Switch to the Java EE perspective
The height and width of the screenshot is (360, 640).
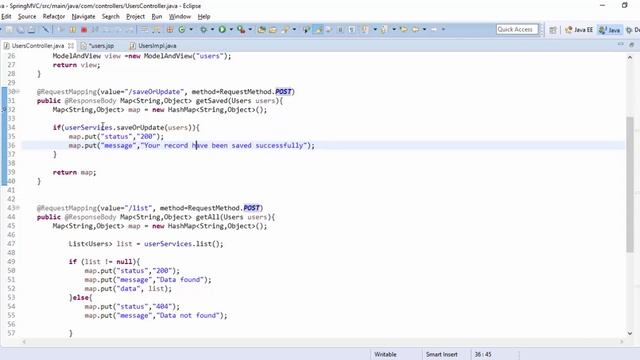click(x=579, y=30)
